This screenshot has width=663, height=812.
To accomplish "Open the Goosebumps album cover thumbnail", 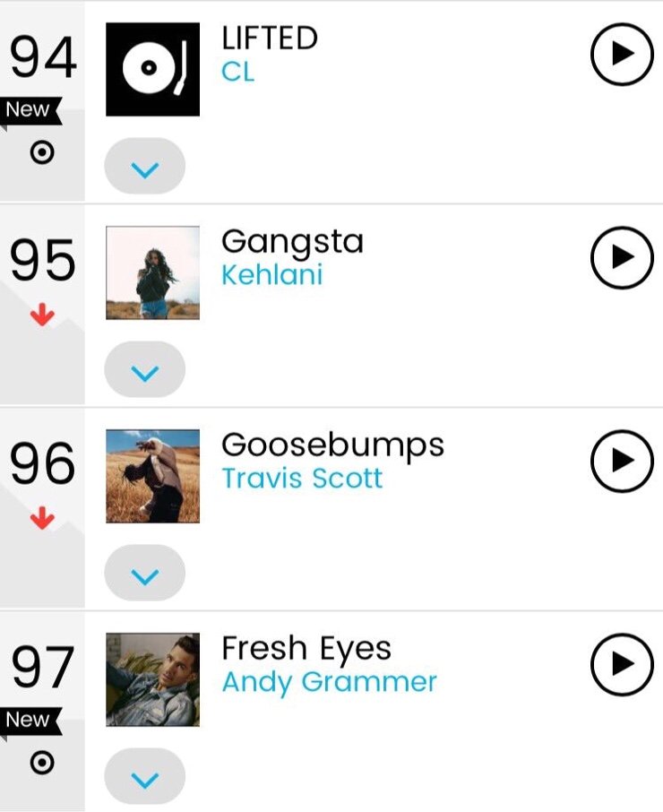I will [152, 476].
